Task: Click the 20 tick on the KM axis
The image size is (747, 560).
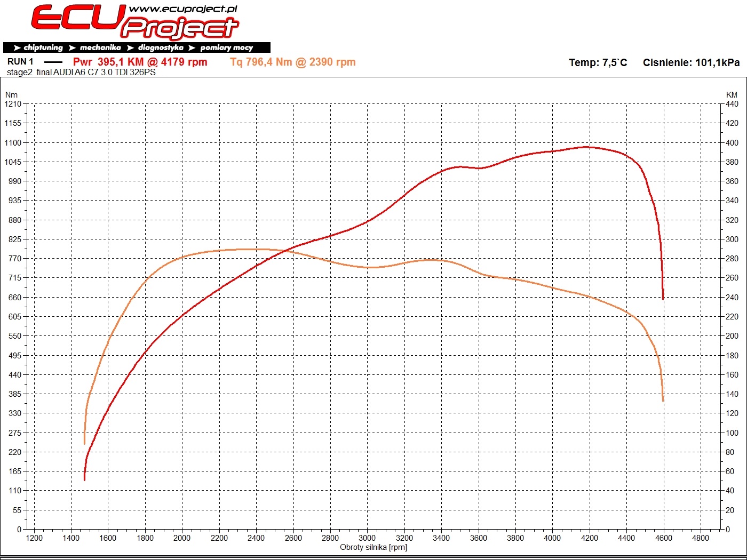Action: [x=730, y=510]
